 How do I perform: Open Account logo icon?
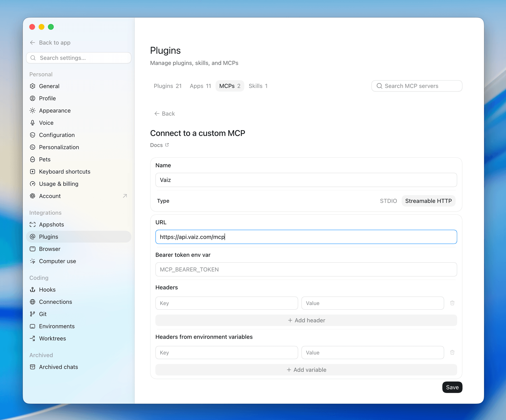32,196
